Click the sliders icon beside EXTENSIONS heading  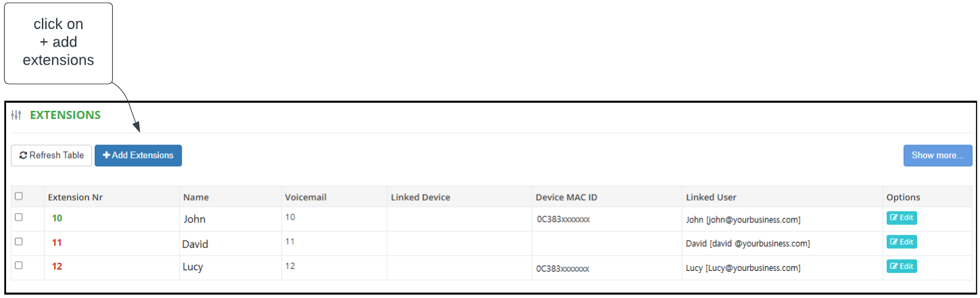17,116
